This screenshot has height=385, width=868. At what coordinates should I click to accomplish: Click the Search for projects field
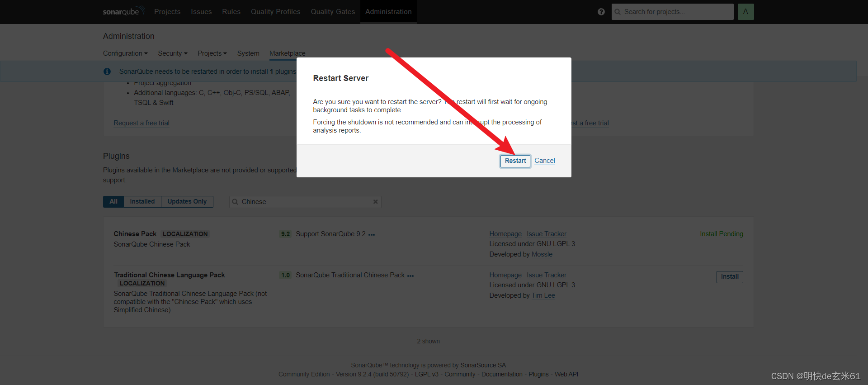coord(672,12)
